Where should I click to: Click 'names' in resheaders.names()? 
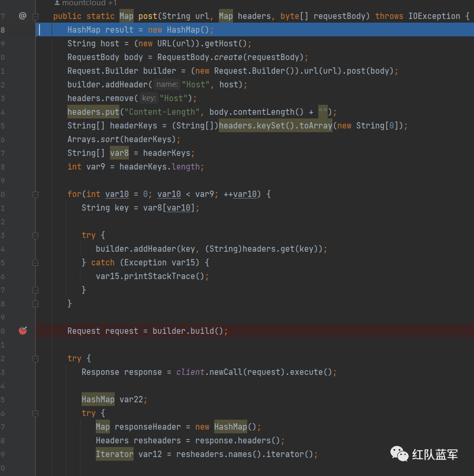coord(240,454)
